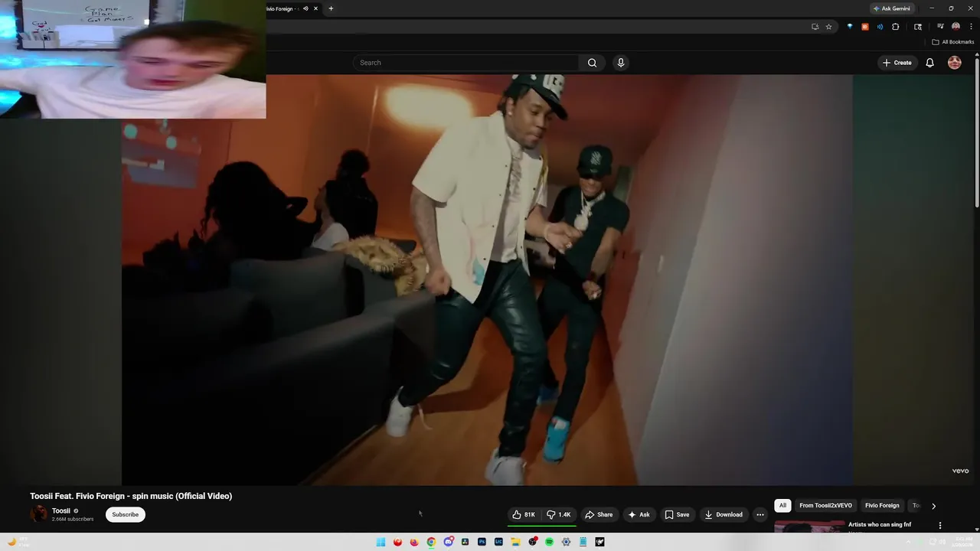This screenshot has width=980, height=551.
Task: Focus the YouTube Search field
Action: click(466, 63)
